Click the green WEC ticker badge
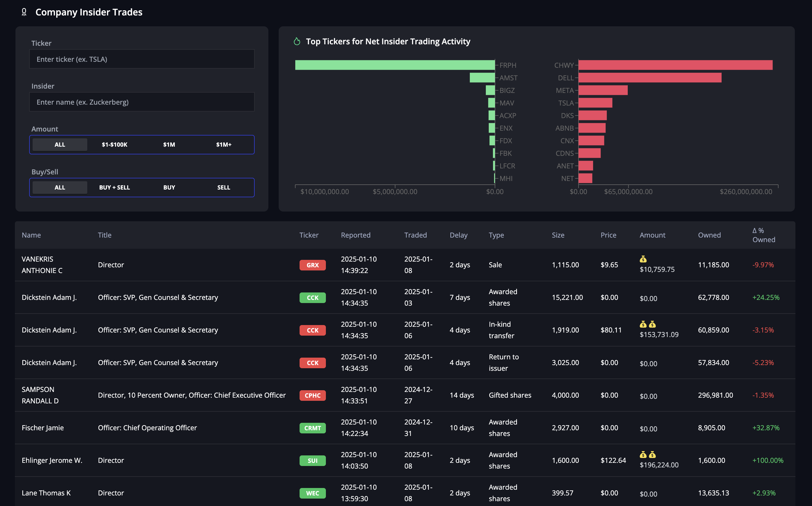812x506 pixels. (x=312, y=493)
